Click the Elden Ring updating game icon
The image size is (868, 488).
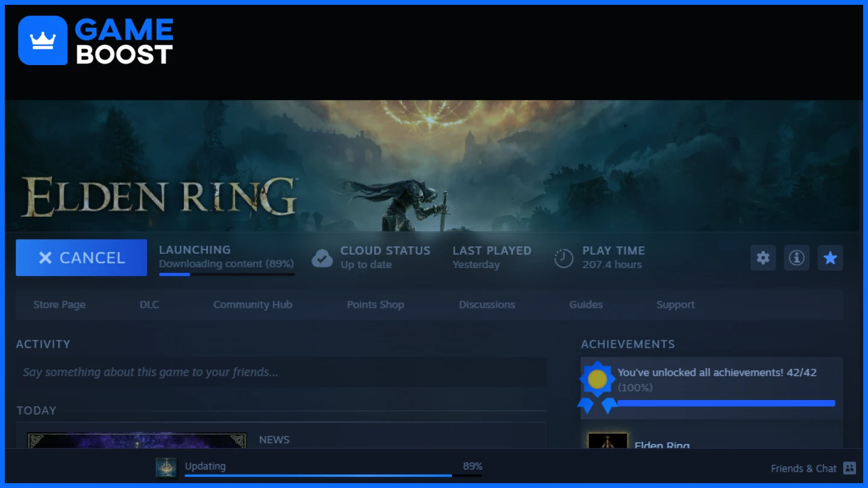[x=166, y=468]
